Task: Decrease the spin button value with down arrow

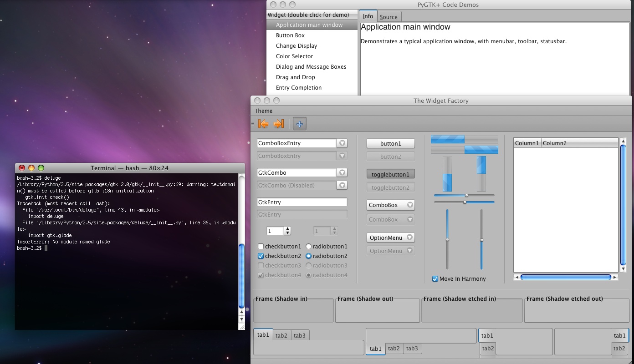Action: tap(287, 233)
